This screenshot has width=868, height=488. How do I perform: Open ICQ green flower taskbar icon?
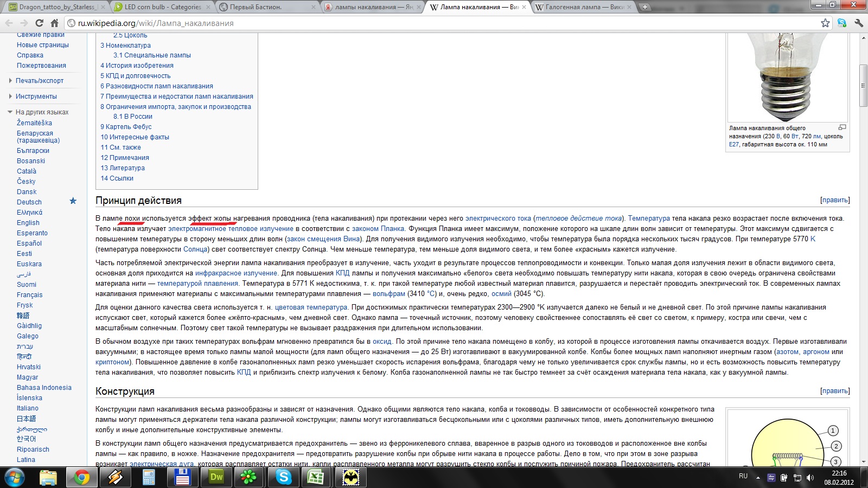coord(248,477)
